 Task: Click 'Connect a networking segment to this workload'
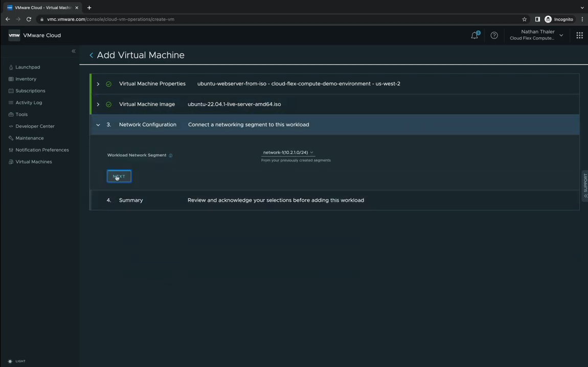click(248, 125)
